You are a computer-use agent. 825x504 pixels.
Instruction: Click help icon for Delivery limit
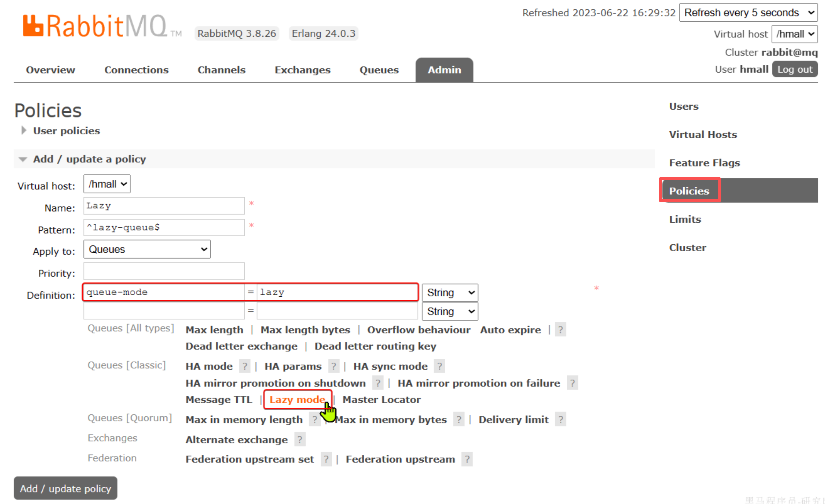560,420
